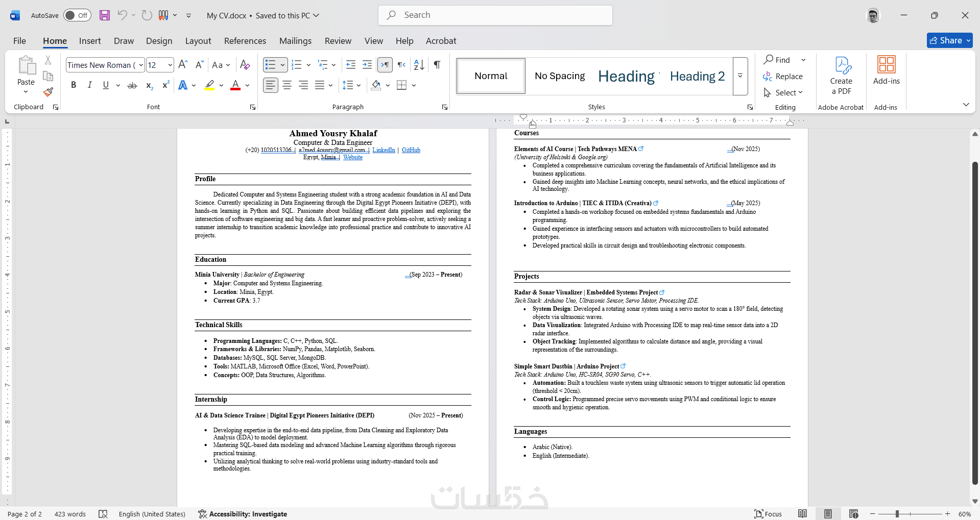Show paragraph marks with pilcrow icon
The height and width of the screenshot is (520, 980).
tap(437, 65)
